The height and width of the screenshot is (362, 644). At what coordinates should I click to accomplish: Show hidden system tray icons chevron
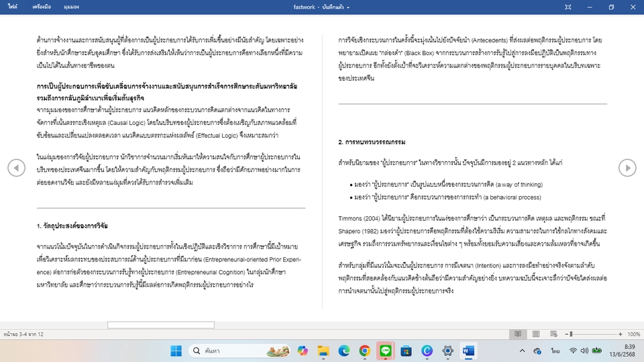522,351
